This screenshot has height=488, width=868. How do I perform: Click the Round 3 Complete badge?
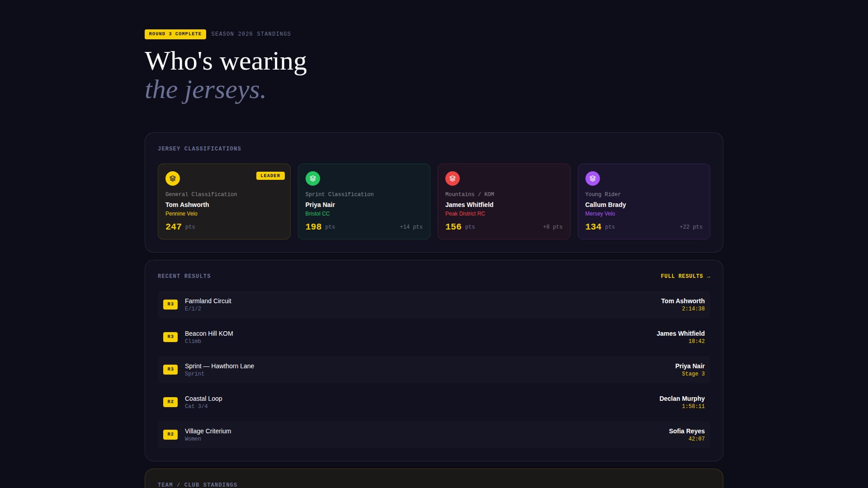(175, 34)
